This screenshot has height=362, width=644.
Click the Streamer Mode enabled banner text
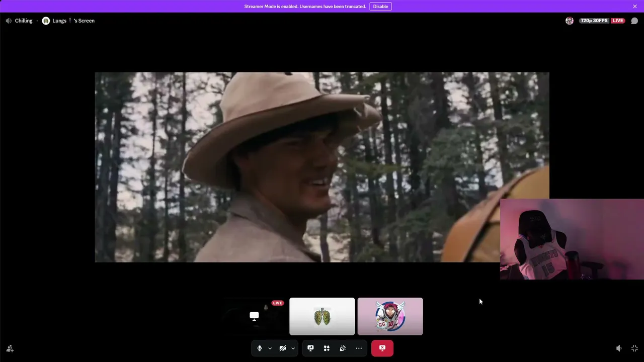[305, 7]
